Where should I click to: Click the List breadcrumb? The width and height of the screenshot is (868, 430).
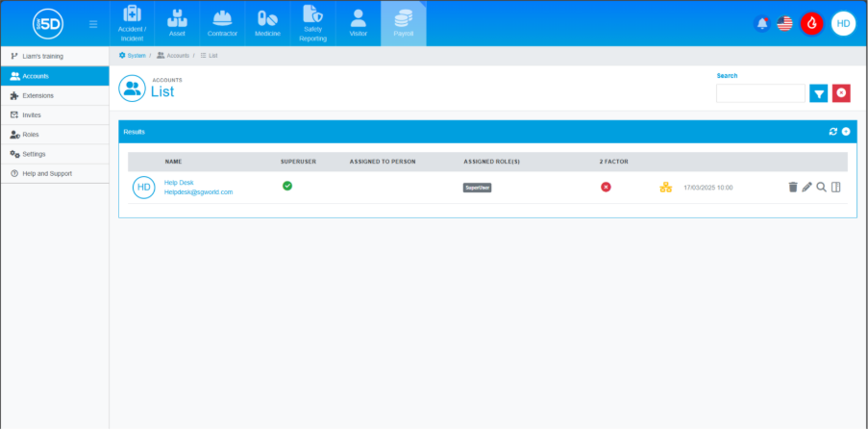[209, 56]
